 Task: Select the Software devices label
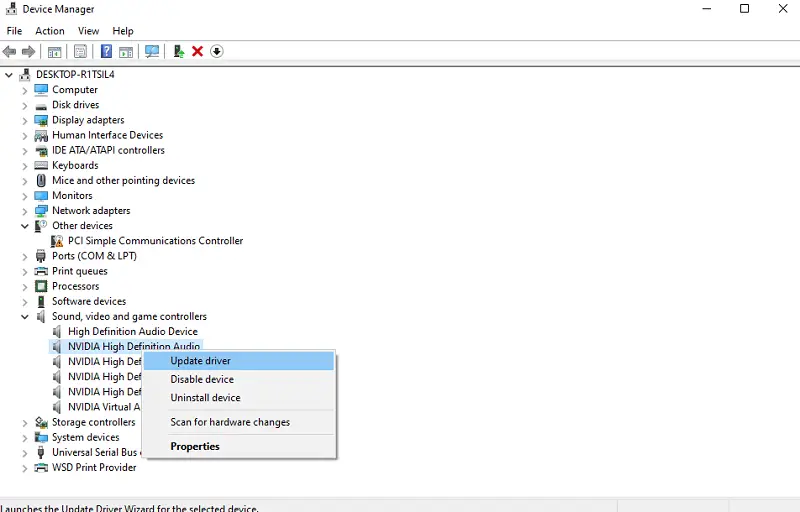tap(89, 301)
